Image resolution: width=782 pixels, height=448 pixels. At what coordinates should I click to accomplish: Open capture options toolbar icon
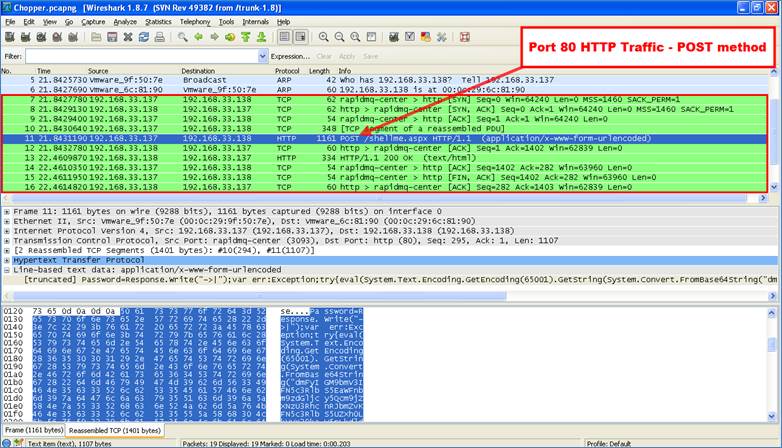pos(25,37)
